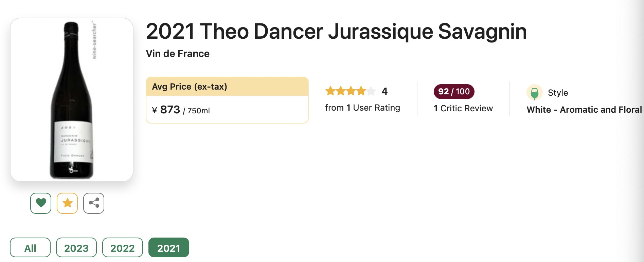Click the gold star rate icon
Image resolution: width=644 pixels, height=262 pixels.
[x=67, y=203]
